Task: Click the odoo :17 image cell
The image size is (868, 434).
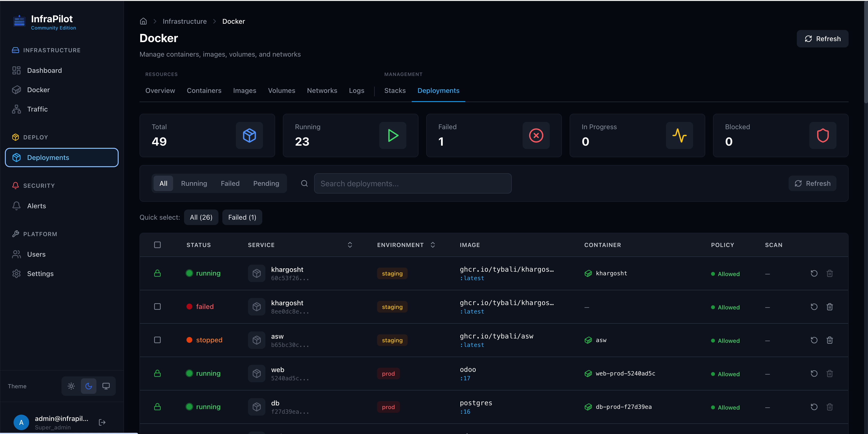Action: point(468,373)
